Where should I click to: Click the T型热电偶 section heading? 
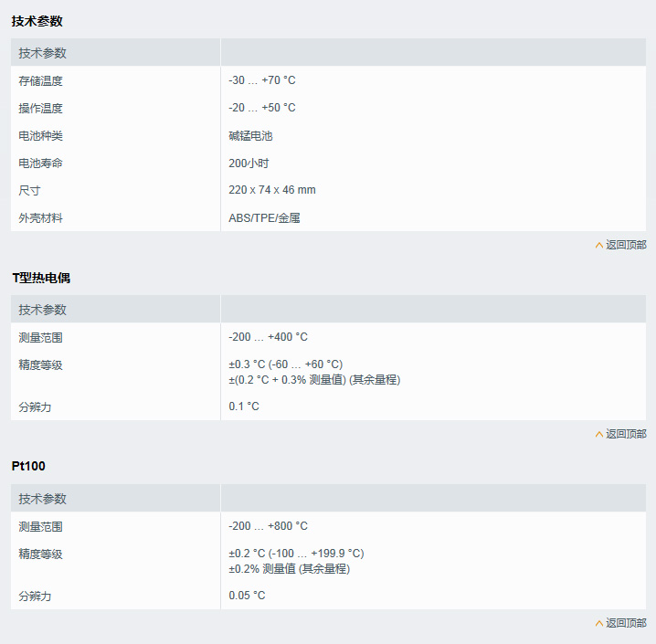(x=40, y=277)
